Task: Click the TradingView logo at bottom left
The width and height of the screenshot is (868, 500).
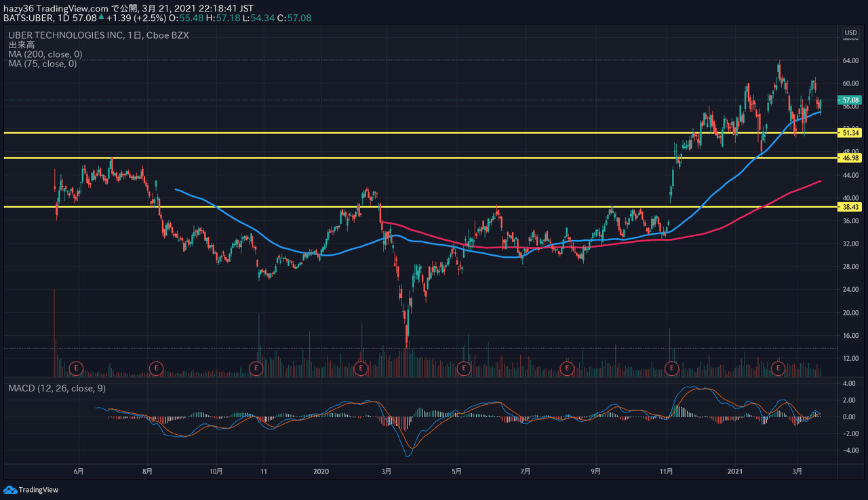Action: [31, 490]
